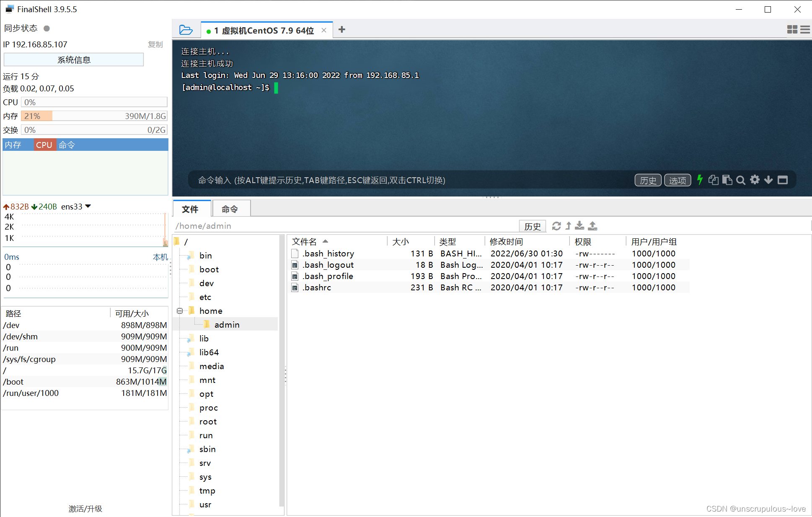This screenshot has height=517, width=812.
Task: Add a new connection tab with plus
Action: [x=342, y=29]
